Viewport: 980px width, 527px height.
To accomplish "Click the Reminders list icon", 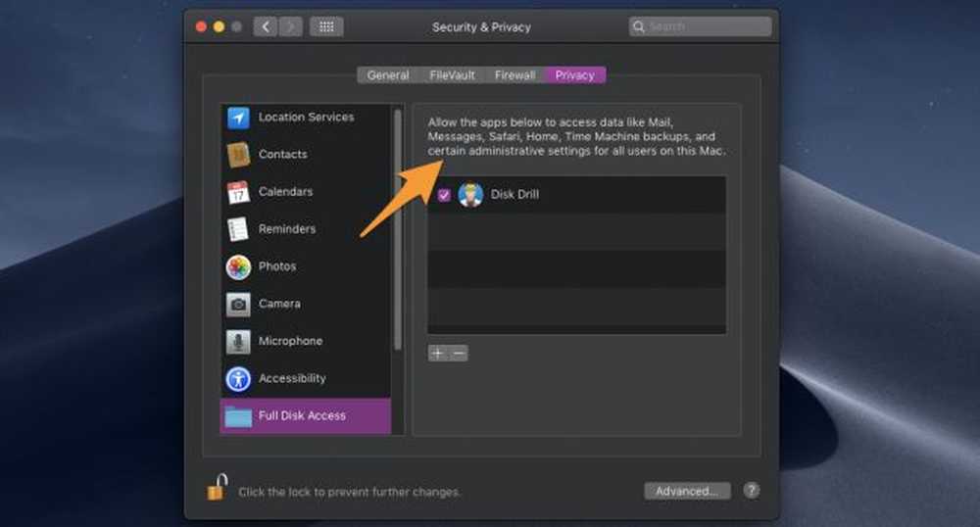I will click(x=238, y=229).
